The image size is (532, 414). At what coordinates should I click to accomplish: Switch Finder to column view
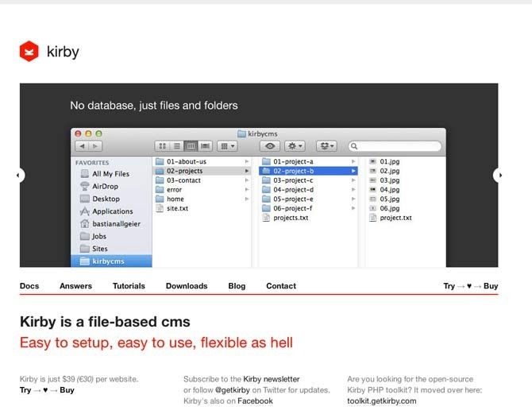click(x=191, y=146)
